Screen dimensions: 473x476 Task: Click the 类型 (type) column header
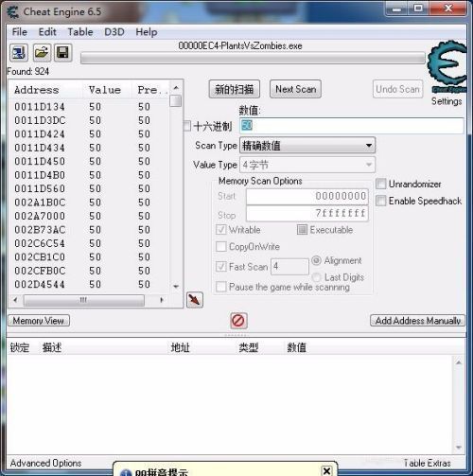tap(249, 347)
